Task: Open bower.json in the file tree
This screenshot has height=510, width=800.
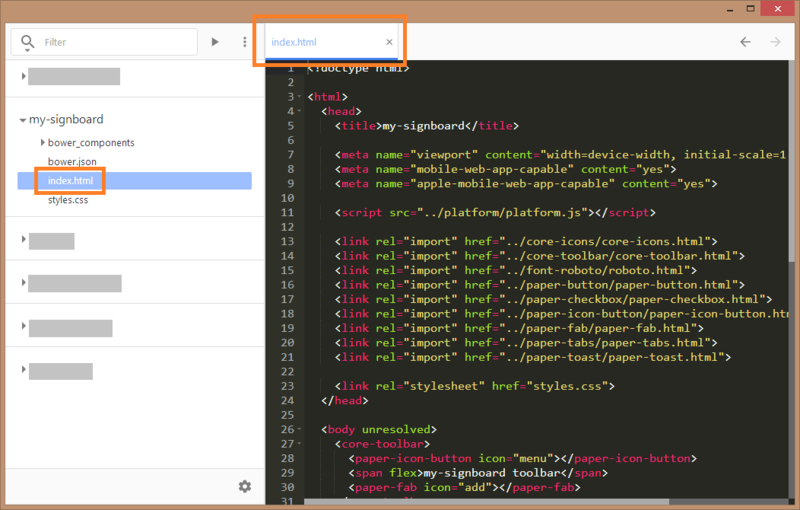Action: tap(72, 162)
